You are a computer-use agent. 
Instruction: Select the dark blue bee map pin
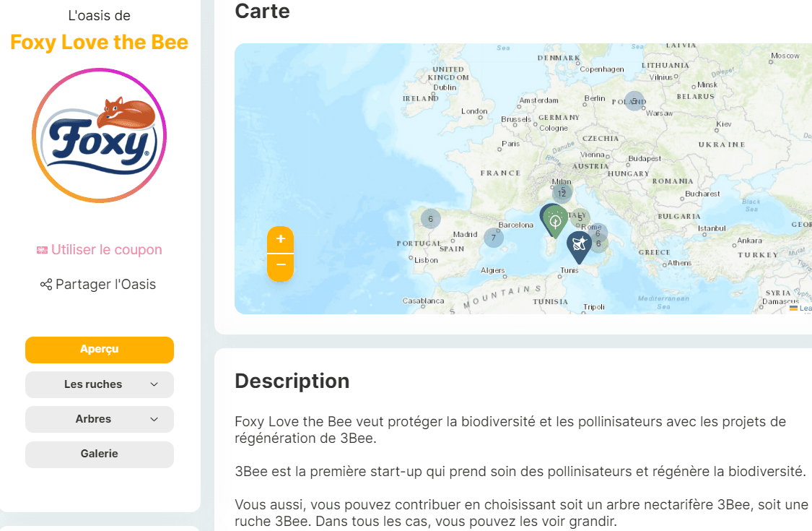tap(579, 247)
